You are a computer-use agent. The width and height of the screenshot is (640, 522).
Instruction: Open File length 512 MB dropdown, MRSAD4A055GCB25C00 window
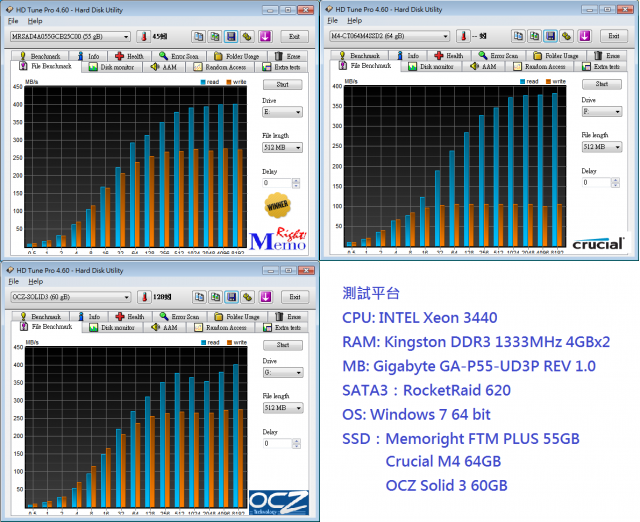coord(282,147)
